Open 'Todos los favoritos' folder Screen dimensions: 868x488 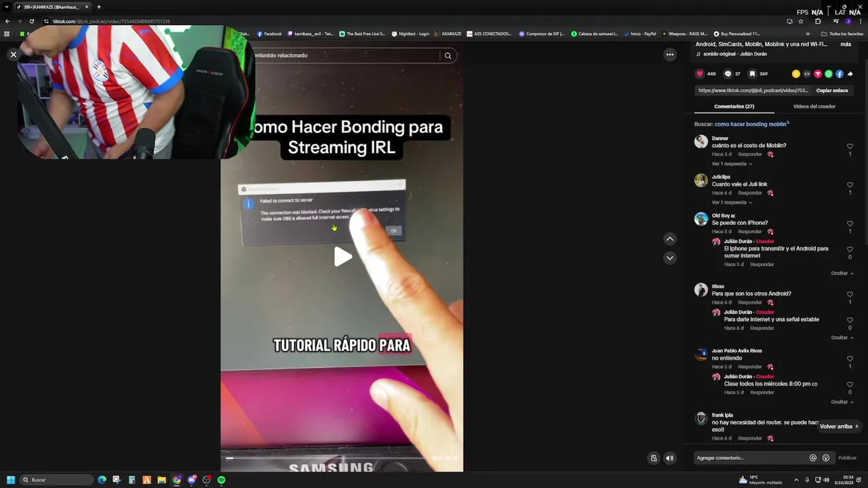coord(842,34)
